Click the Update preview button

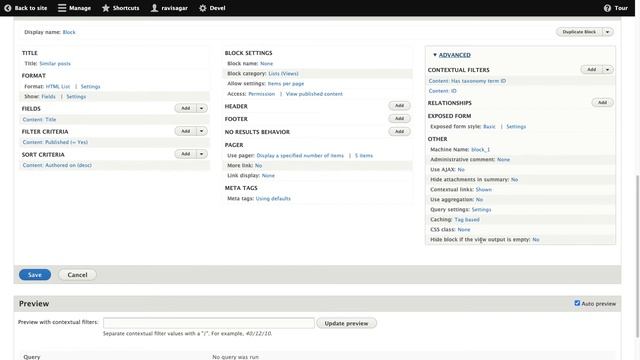(x=346, y=323)
